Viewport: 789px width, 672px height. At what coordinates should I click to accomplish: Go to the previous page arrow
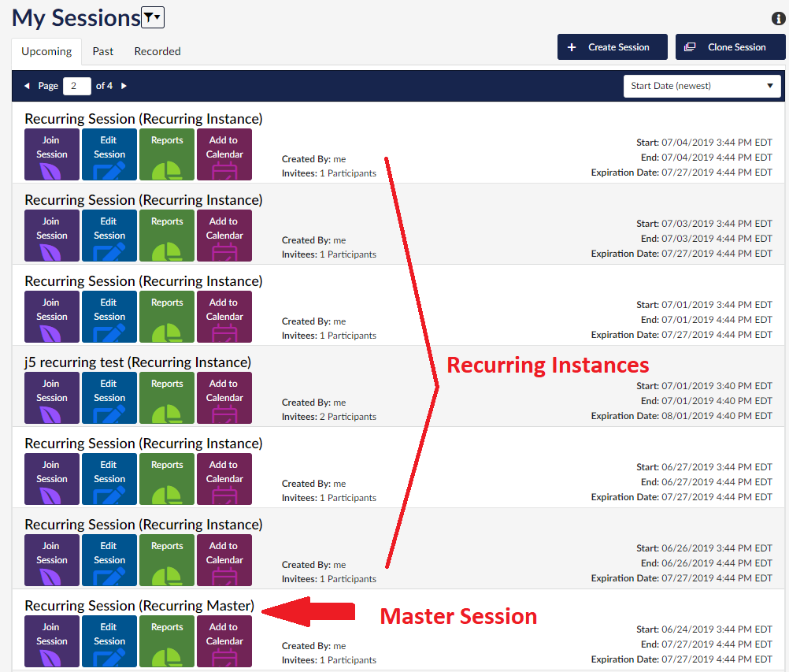[27, 86]
